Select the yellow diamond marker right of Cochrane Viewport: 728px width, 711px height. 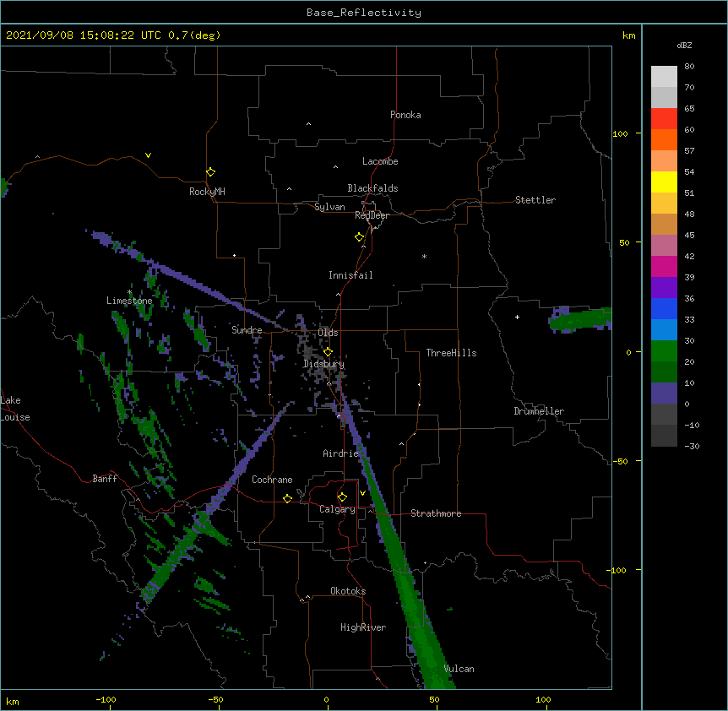tap(287, 498)
